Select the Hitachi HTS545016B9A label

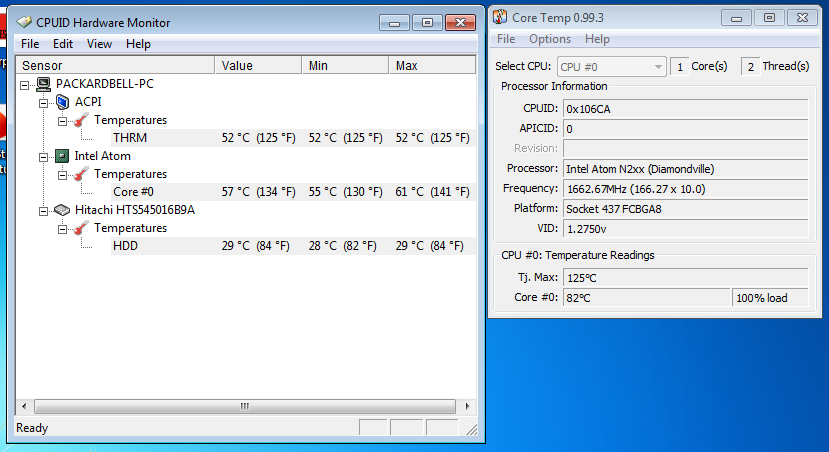pos(135,210)
